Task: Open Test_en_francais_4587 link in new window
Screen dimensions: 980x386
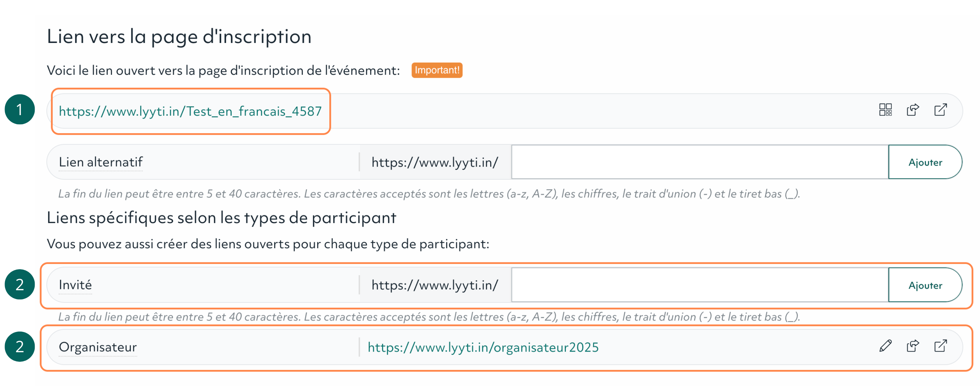Action: pos(940,110)
